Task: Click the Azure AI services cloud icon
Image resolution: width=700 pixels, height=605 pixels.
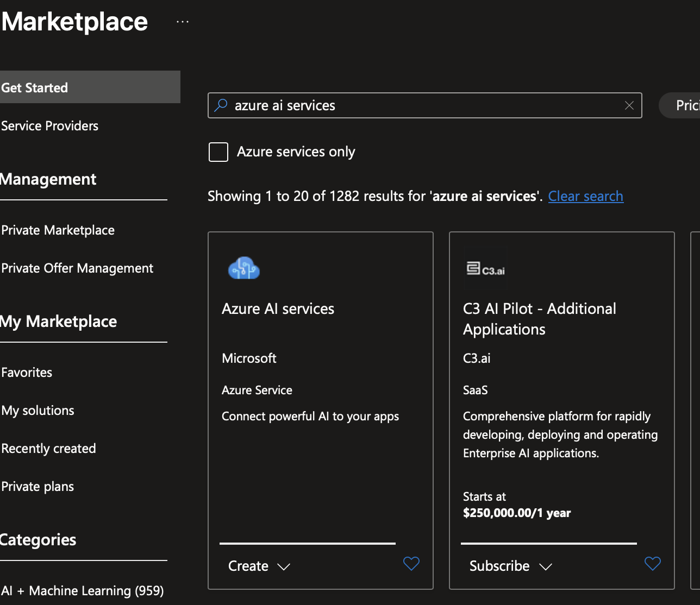Action: (244, 268)
